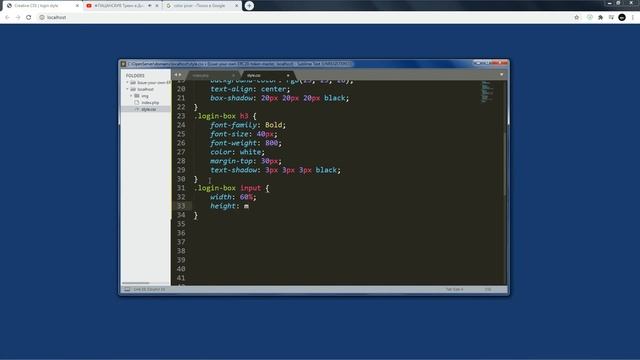Open the Sublime tab list dropdown arrow
Screen dimensions: 640x360
(502, 75)
